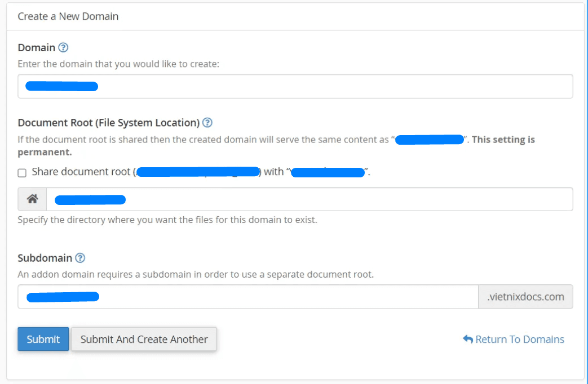This screenshot has width=588, height=384.
Task: Click the Submit button
Action: [x=43, y=339]
